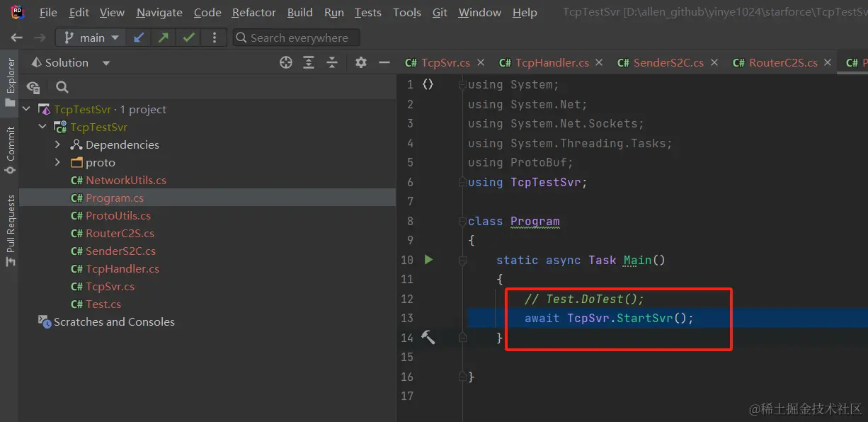Open the Git menu
This screenshot has height=422, width=868.
[440, 12]
